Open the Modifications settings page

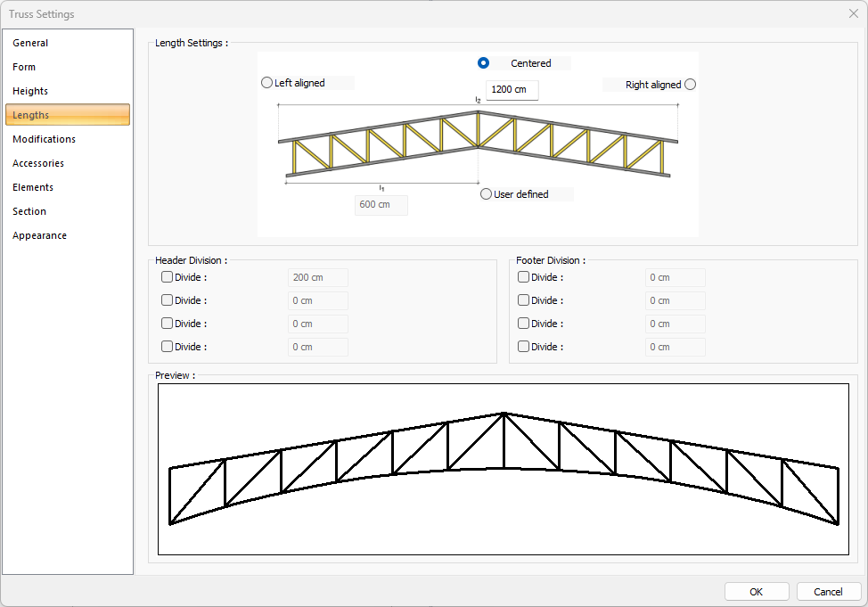pyautogui.click(x=44, y=138)
